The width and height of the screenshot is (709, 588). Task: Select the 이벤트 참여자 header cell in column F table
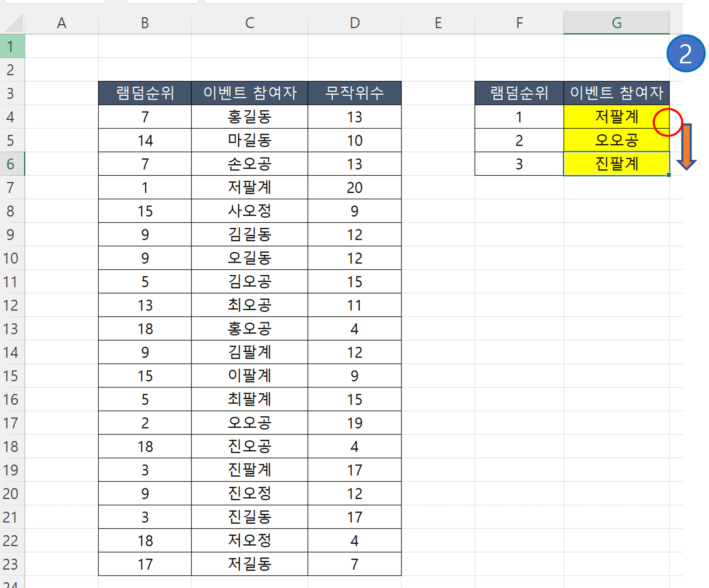[617, 93]
